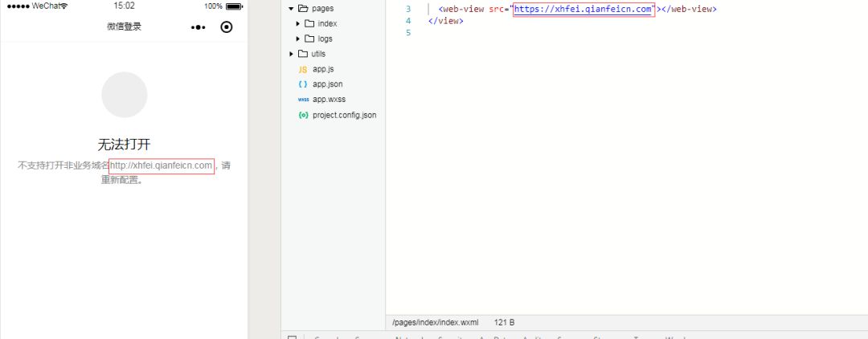
Task: Tap the circular target close icon in simulator
Action: click(227, 27)
